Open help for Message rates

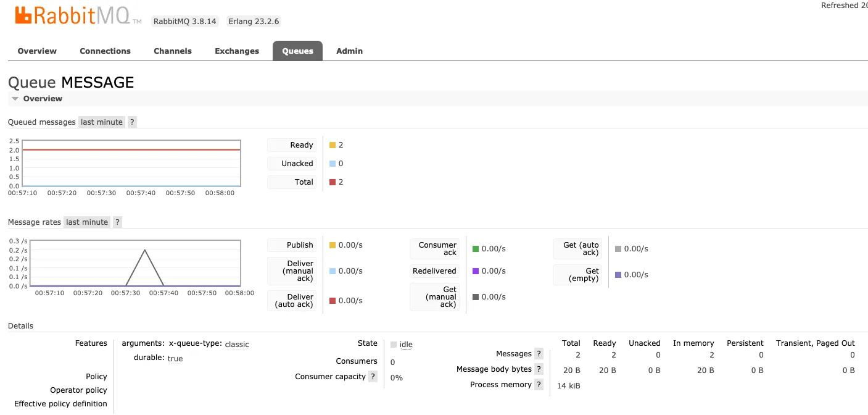click(117, 222)
